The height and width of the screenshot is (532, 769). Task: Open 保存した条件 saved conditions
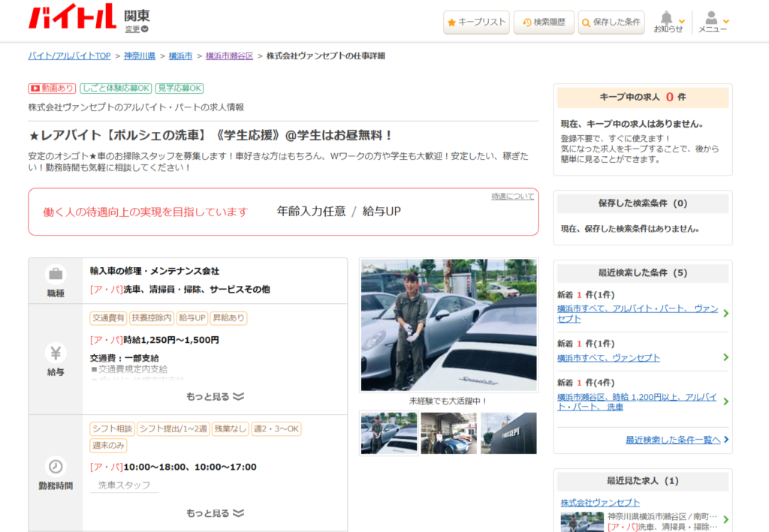(611, 23)
